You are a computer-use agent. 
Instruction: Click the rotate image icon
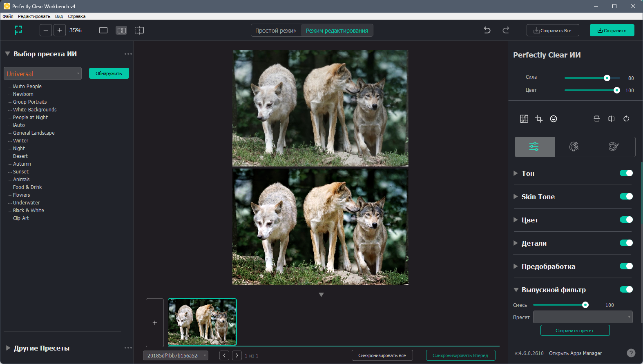(626, 119)
